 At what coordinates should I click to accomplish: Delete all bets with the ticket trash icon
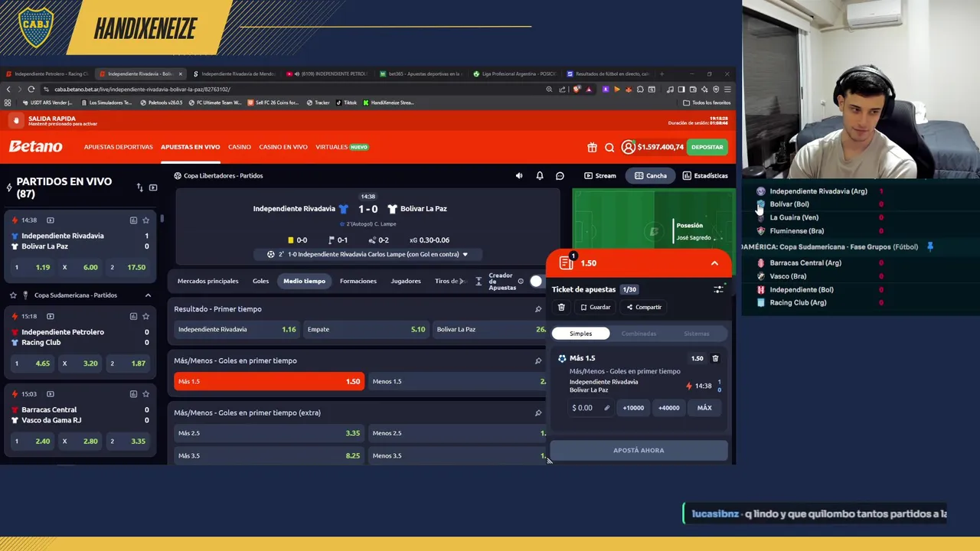[x=561, y=307]
